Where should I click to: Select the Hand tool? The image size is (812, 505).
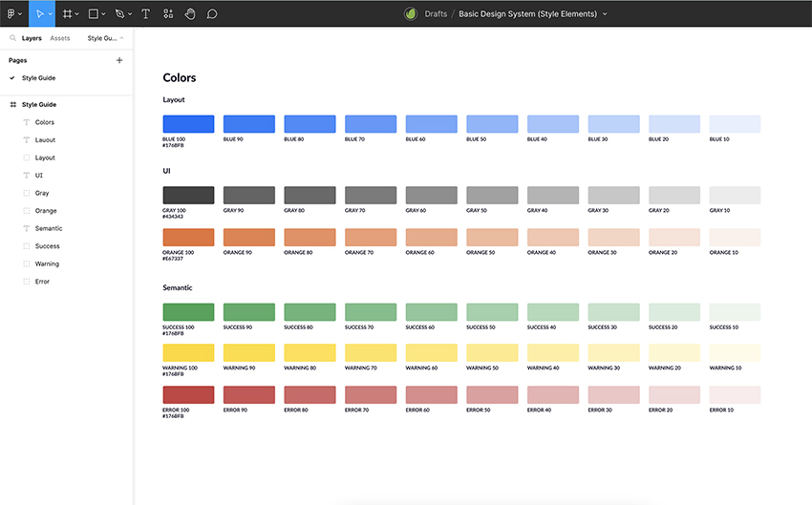click(x=190, y=14)
